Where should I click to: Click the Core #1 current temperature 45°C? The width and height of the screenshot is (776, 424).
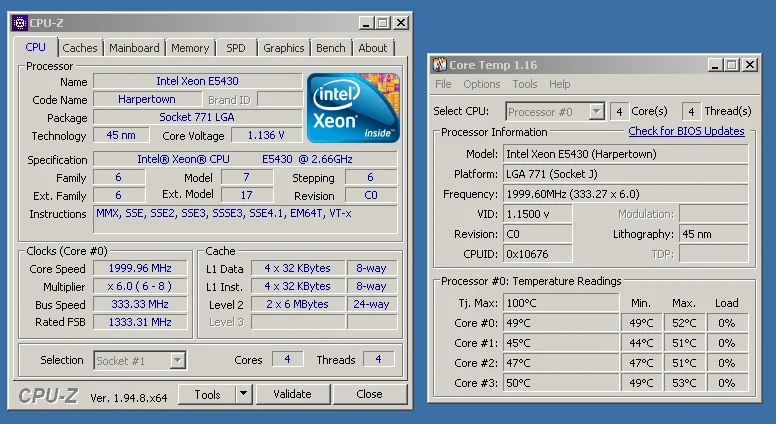coord(561,343)
